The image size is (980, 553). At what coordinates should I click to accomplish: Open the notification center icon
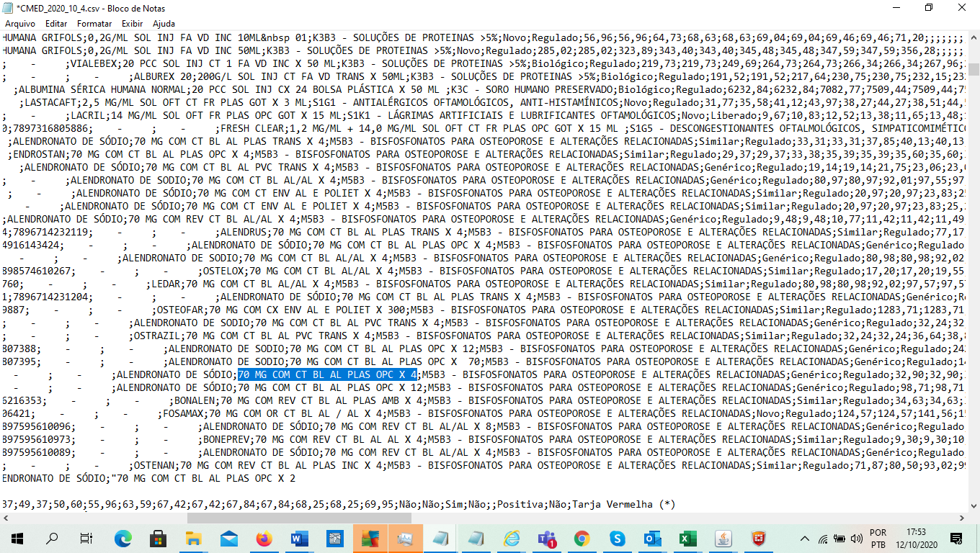[x=956, y=538]
